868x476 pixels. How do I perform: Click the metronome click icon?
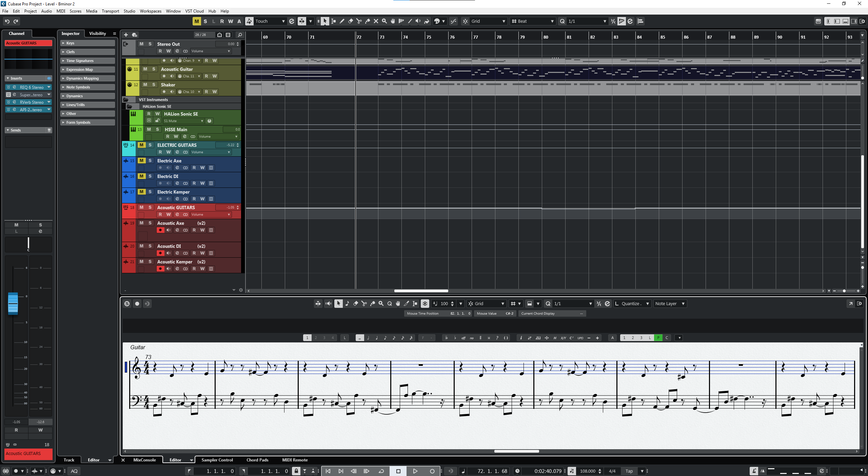click(x=754, y=471)
